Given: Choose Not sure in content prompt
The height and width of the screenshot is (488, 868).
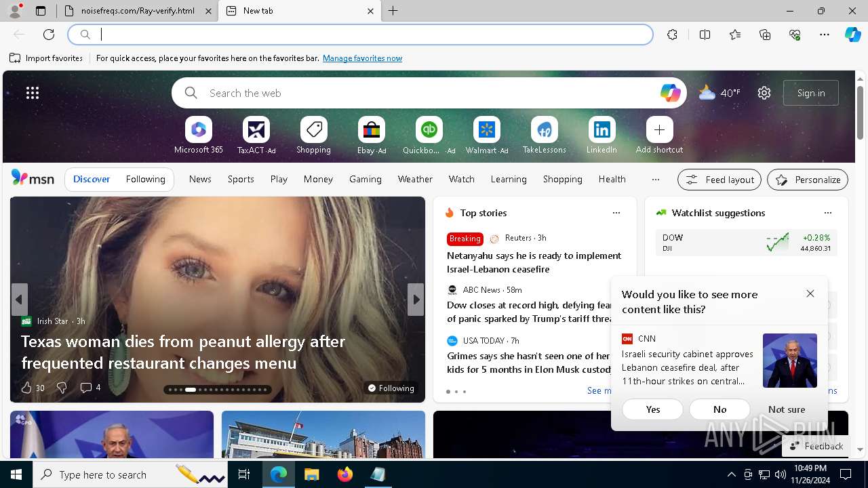Looking at the screenshot, I should [787, 409].
